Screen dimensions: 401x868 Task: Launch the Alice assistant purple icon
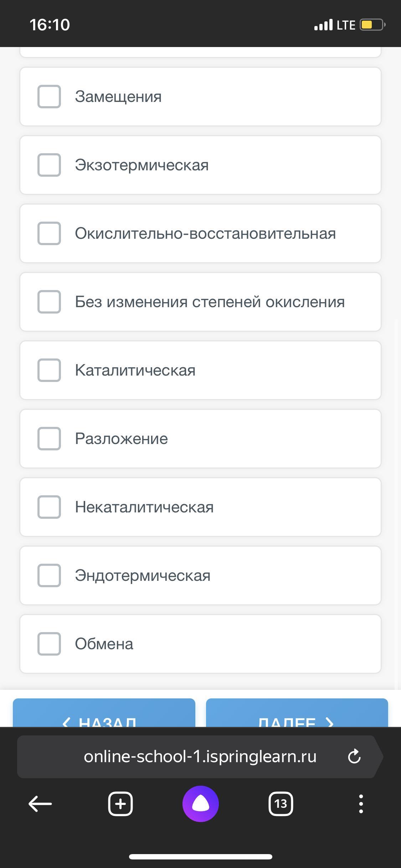point(201,804)
